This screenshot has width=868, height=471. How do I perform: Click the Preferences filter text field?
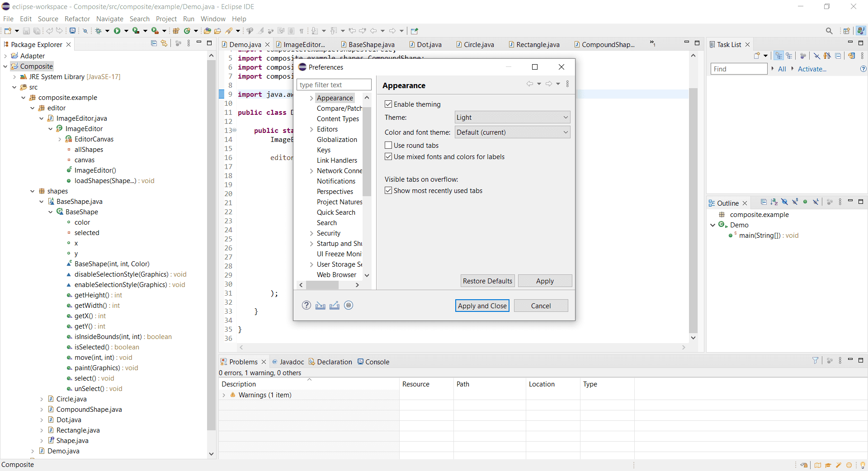point(334,85)
